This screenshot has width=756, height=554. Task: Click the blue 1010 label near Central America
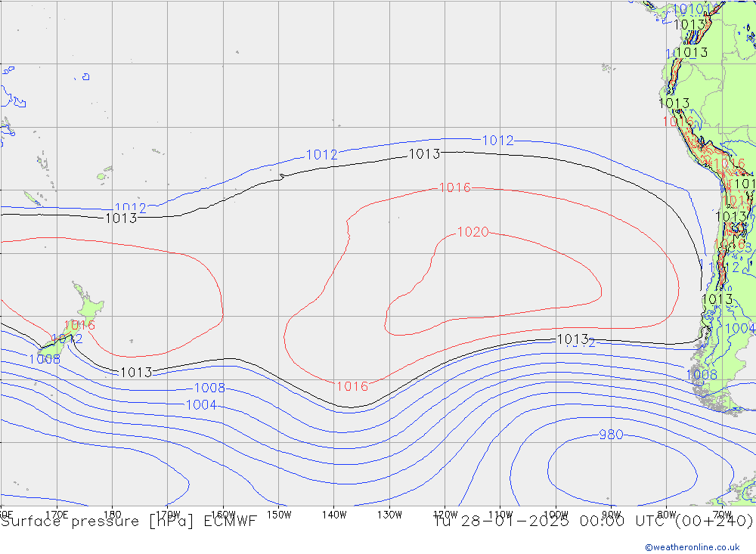pos(689,8)
